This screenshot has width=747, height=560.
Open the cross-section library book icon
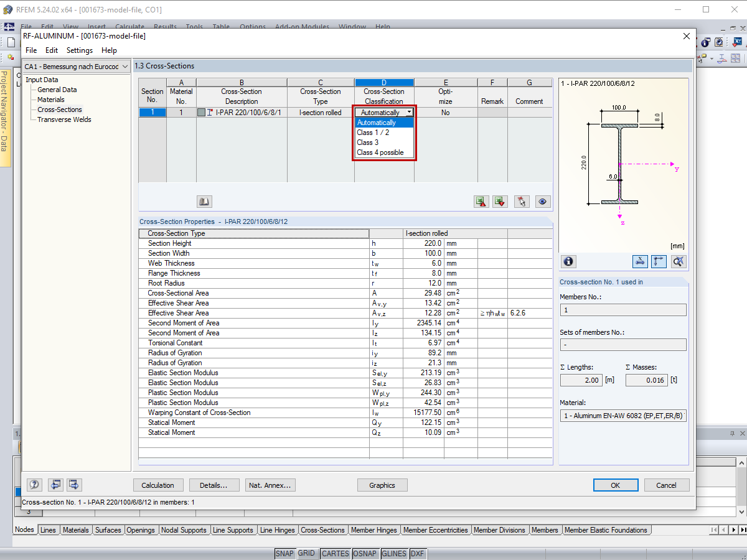(x=204, y=201)
